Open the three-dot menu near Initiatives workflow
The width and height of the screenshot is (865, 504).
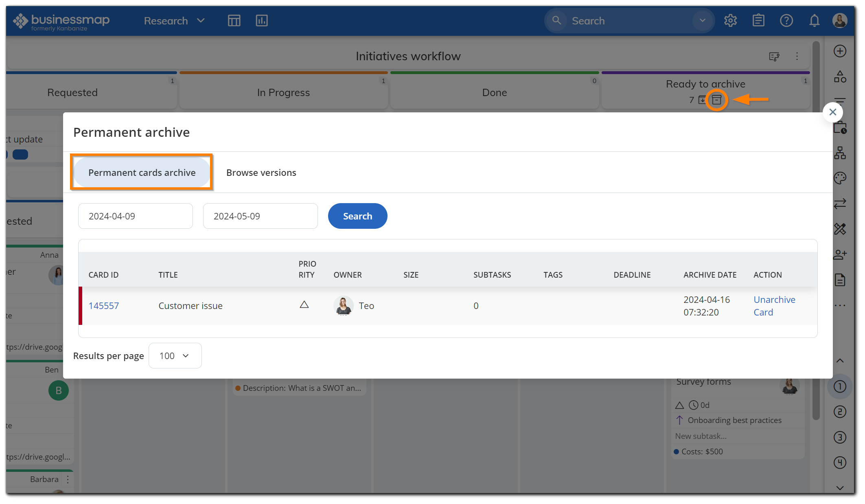pos(797,56)
